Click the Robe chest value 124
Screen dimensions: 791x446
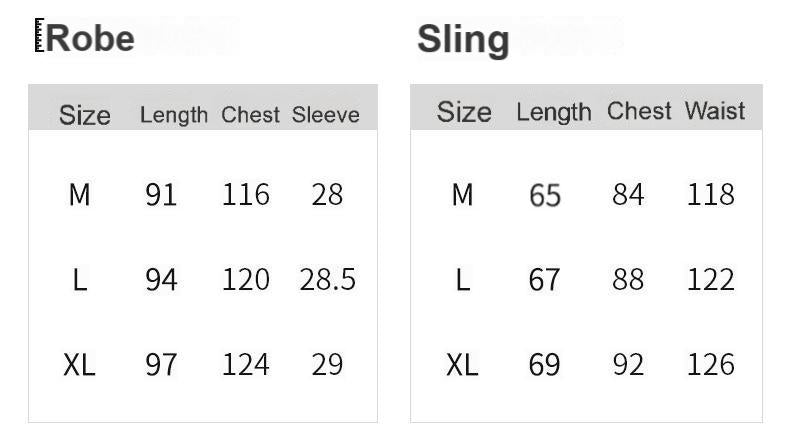click(x=246, y=365)
